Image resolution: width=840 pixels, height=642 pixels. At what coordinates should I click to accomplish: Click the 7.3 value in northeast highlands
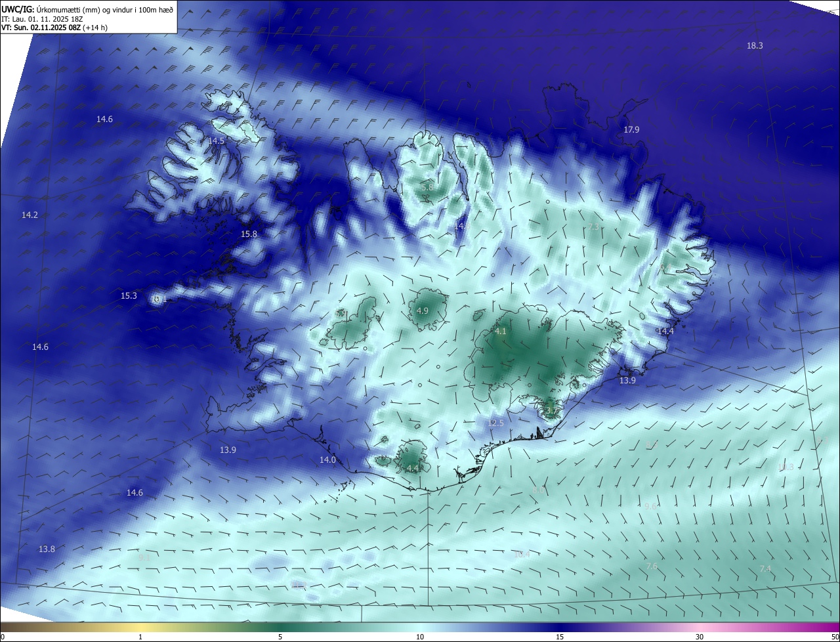[593, 226]
